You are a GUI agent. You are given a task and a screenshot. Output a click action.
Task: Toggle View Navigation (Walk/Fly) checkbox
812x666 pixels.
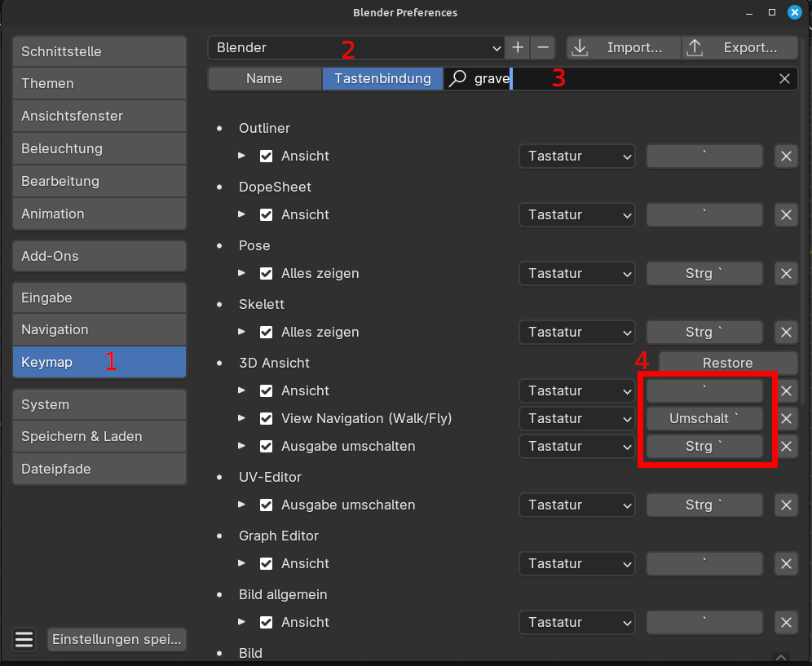(266, 418)
